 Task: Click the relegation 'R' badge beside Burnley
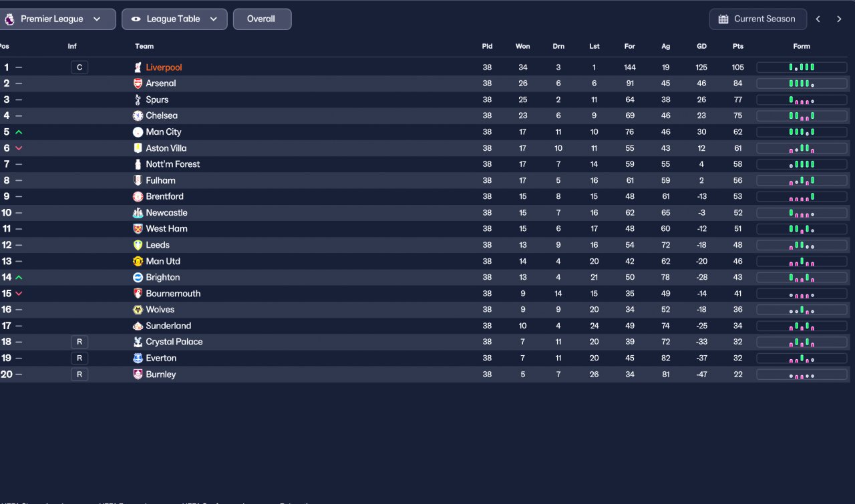pos(79,374)
